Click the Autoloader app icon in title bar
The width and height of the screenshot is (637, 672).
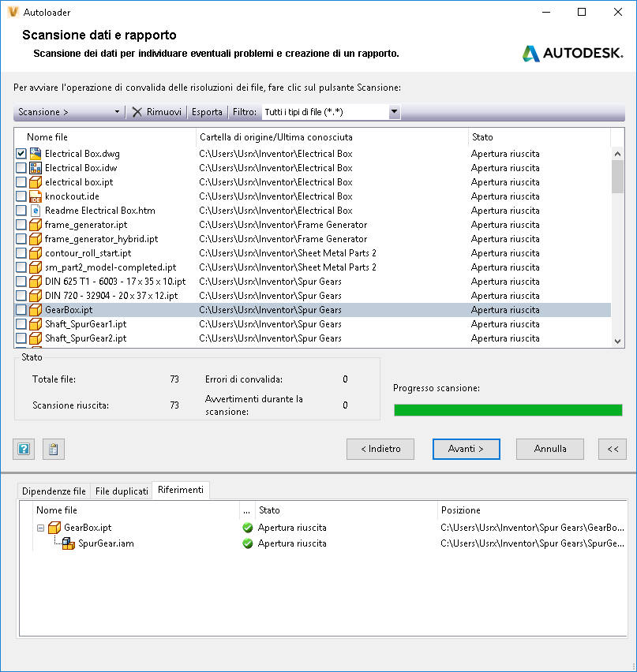click(13, 12)
